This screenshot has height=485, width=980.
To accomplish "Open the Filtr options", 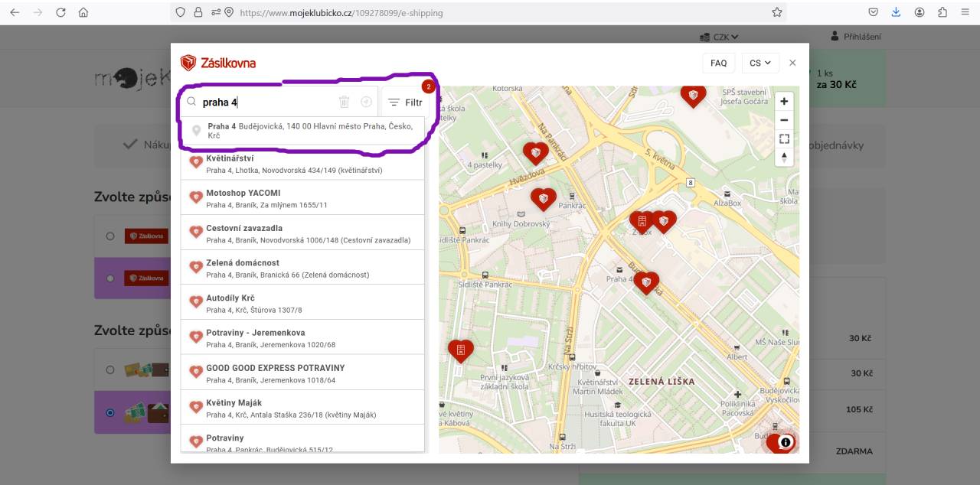I will tap(405, 102).
